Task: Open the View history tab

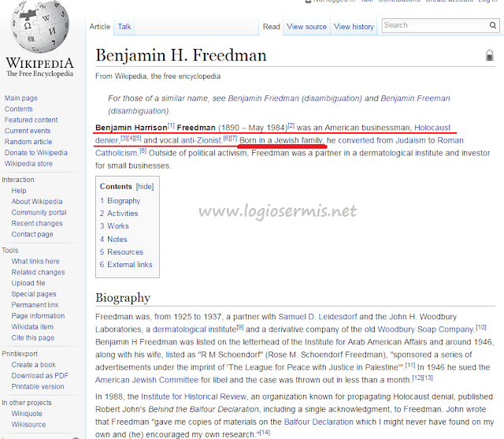Action: coord(354,27)
